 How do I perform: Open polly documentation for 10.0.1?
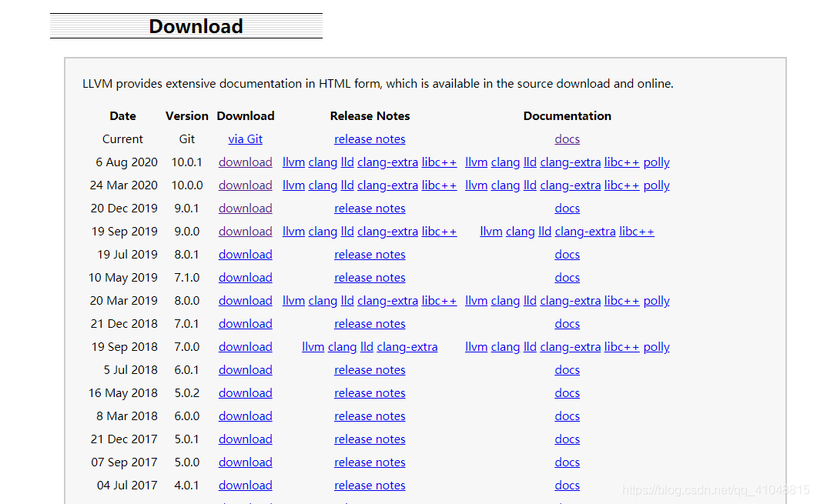point(657,162)
